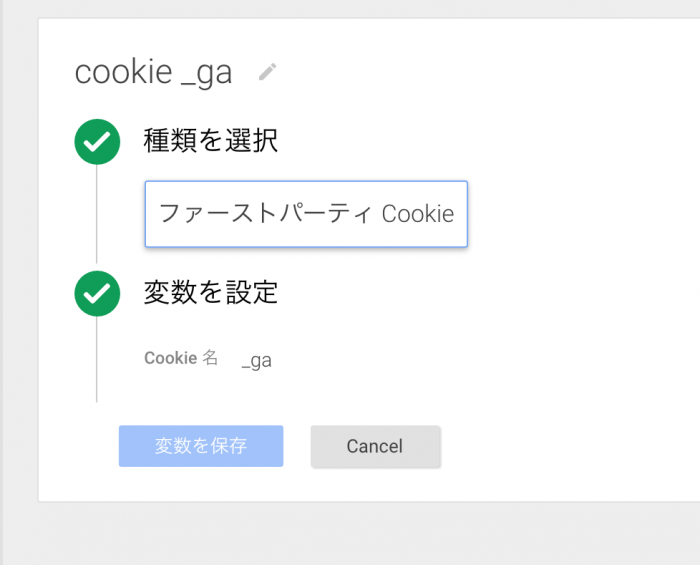Click the word Cookie inside type box
700x565 pixels.
[x=418, y=214]
